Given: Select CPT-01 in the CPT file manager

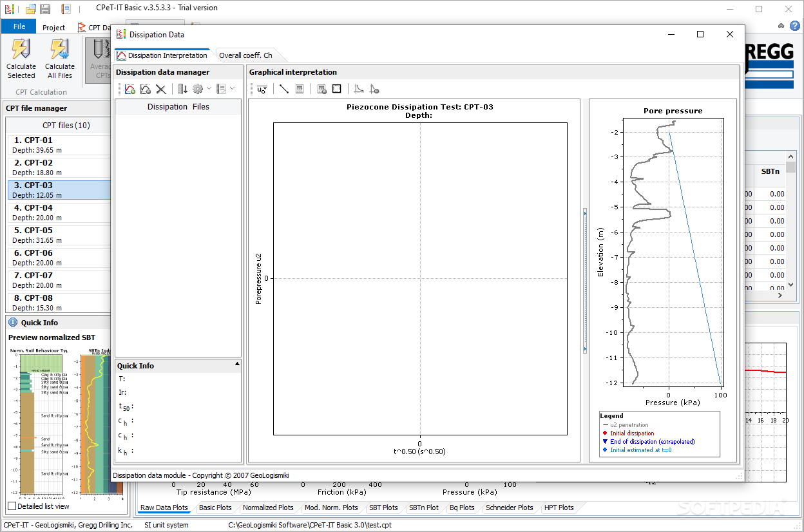Looking at the screenshot, I should pos(59,145).
